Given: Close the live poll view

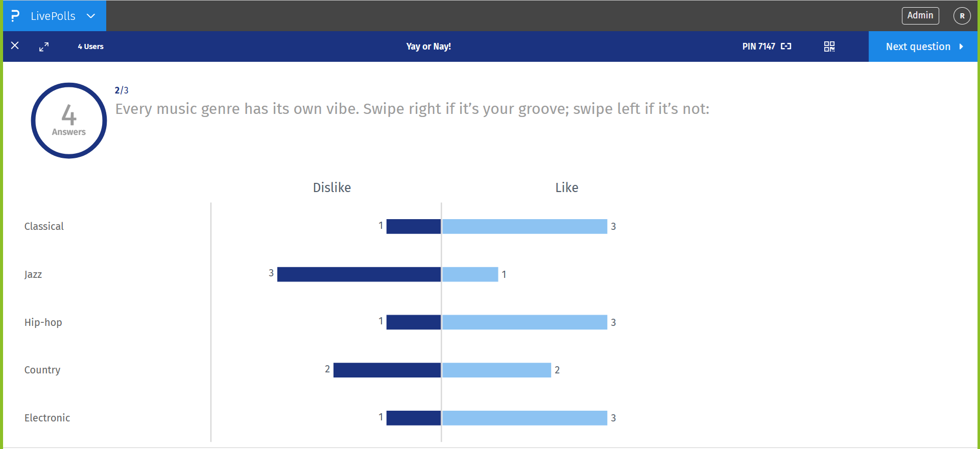Looking at the screenshot, I should (15, 46).
